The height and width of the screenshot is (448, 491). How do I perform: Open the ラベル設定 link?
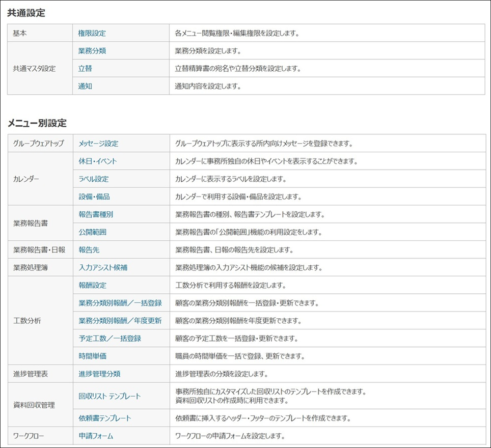pyautogui.click(x=94, y=179)
